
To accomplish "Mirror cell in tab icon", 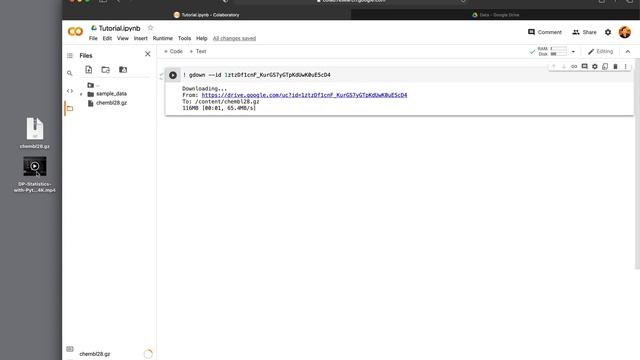I will coord(605,67).
